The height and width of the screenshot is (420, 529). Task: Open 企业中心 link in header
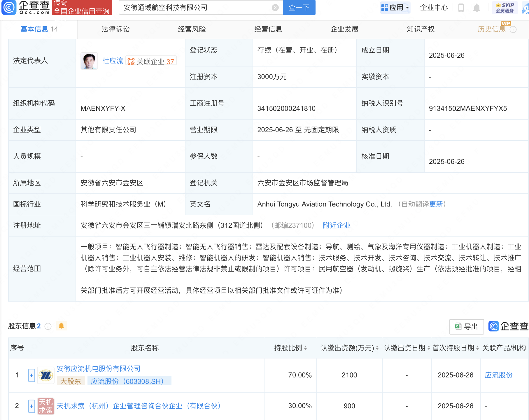434,8
